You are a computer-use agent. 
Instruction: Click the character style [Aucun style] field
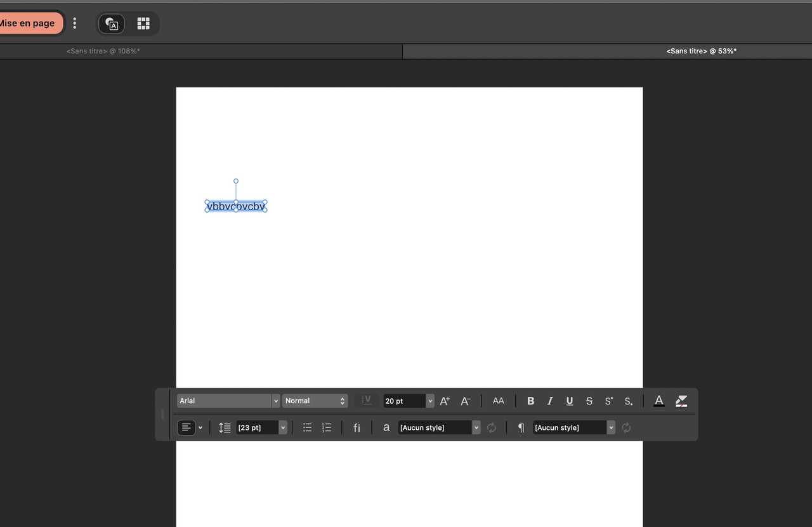point(435,427)
